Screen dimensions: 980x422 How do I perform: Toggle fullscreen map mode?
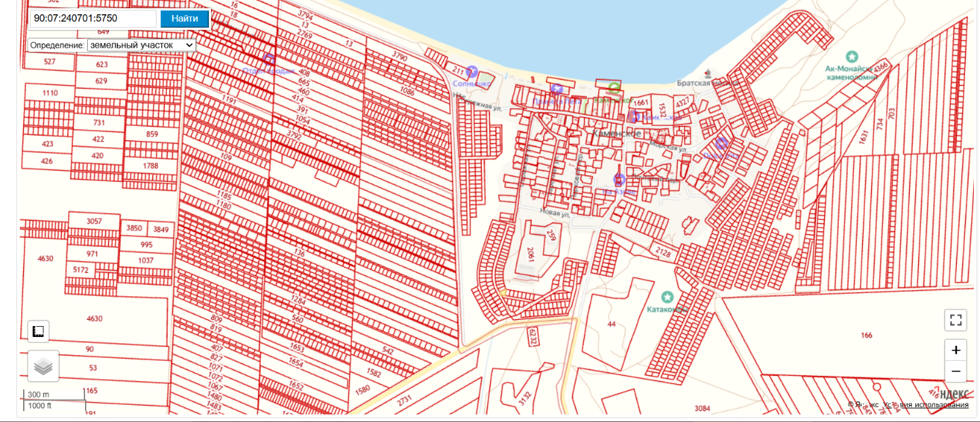[x=955, y=320]
